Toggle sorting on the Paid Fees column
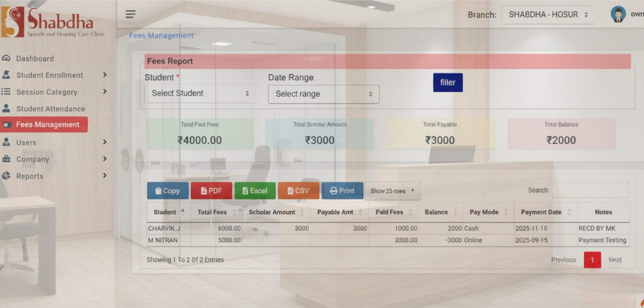This screenshot has height=308, width=644. point(410,212)
